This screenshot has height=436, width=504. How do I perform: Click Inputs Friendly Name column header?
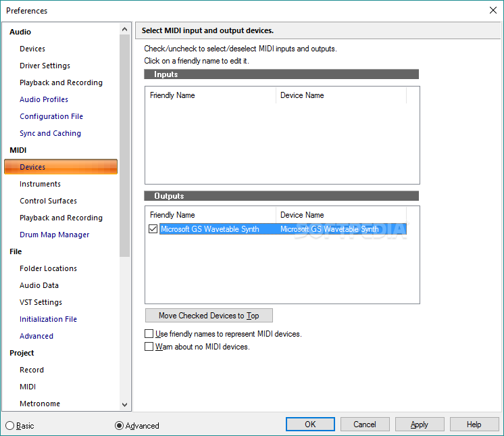click(x=211, y=95)
